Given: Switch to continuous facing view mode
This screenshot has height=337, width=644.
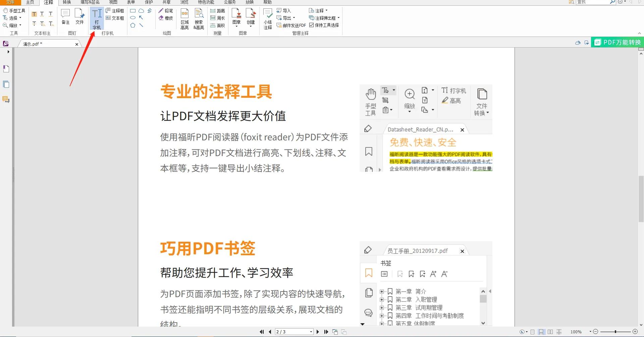Looking at the screenshot, I should tap(559, 332).
